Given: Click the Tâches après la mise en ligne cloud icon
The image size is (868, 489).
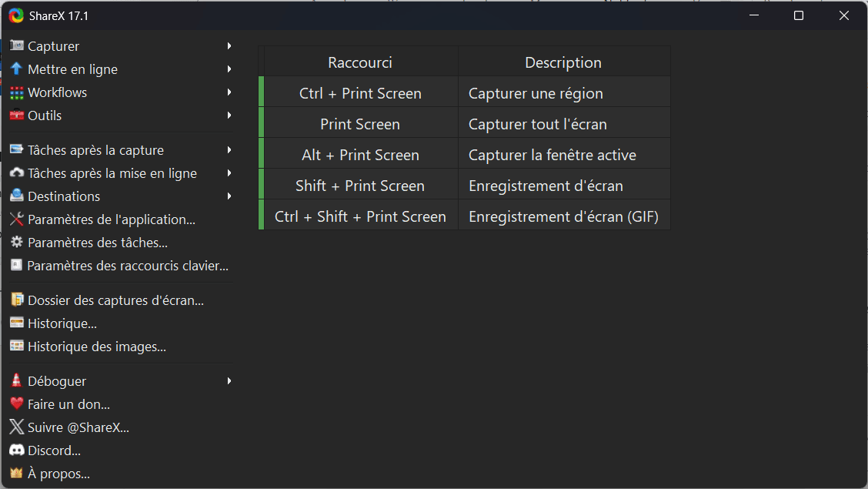Looking at the screenshot, I should pos(17,172).
